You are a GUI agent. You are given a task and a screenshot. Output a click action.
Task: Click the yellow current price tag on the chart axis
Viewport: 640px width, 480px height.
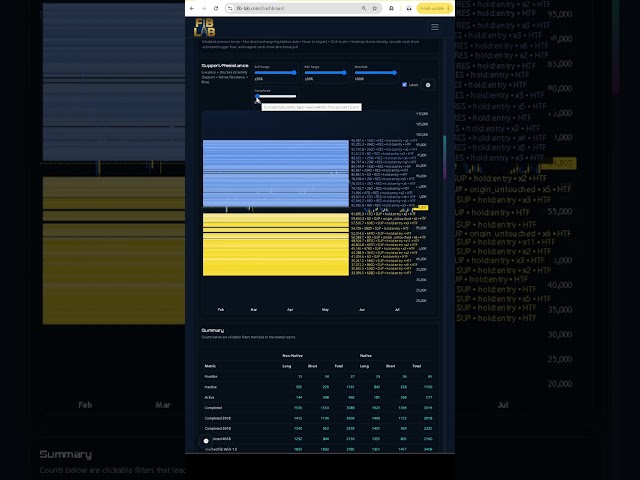click(422, 208)
